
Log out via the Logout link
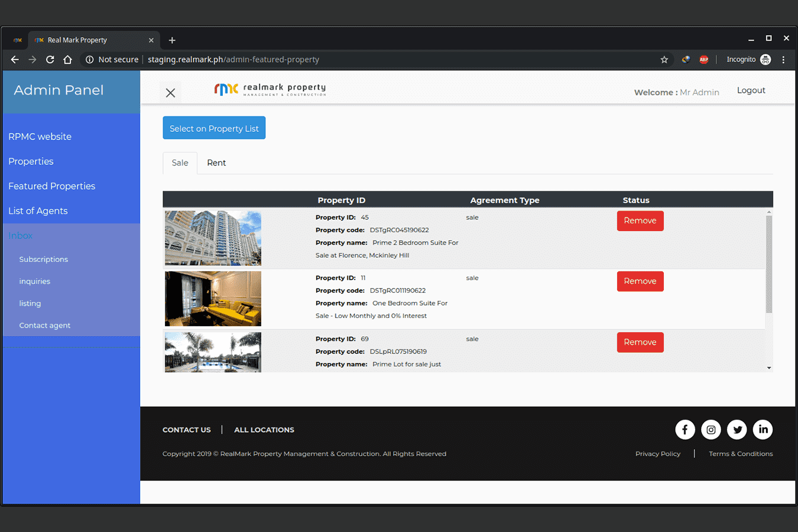pos(751,90)
